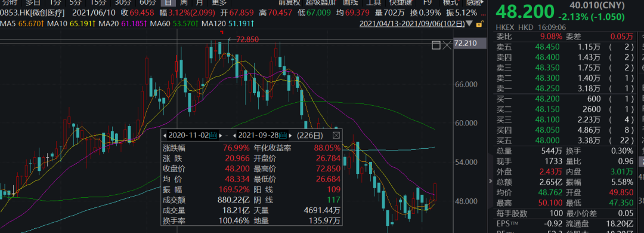
Task: Select the 1分 one-minute period tab
Action: click(x=55, y=2)
